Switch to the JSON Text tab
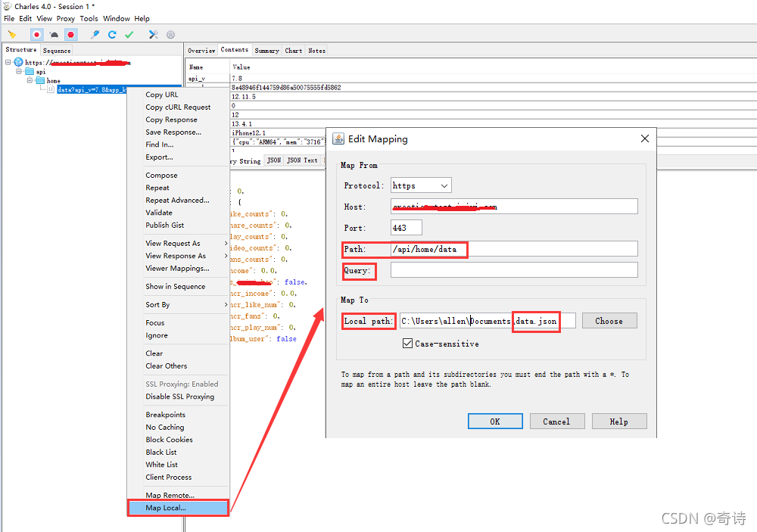This screenshot has height=532, width=757. [302, 160]
